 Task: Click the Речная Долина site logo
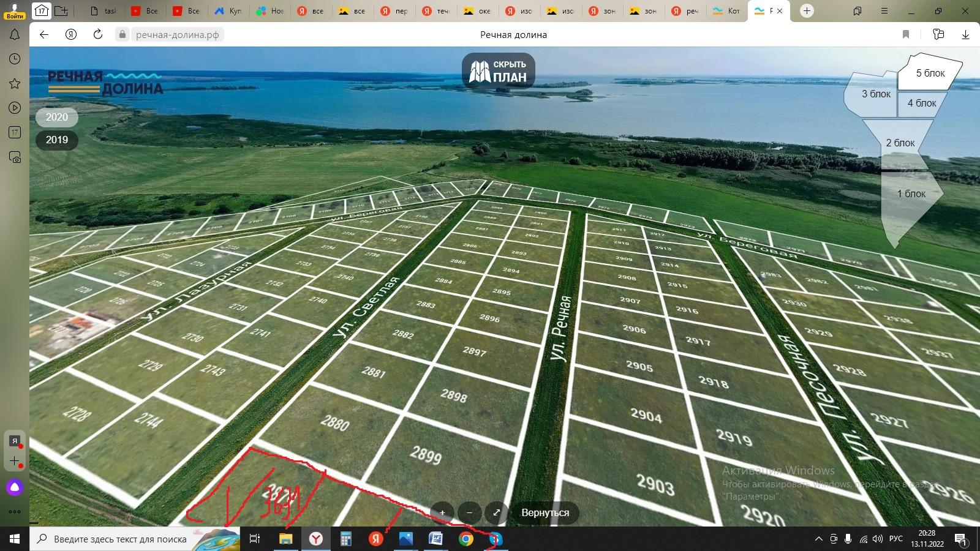(105, 83)
